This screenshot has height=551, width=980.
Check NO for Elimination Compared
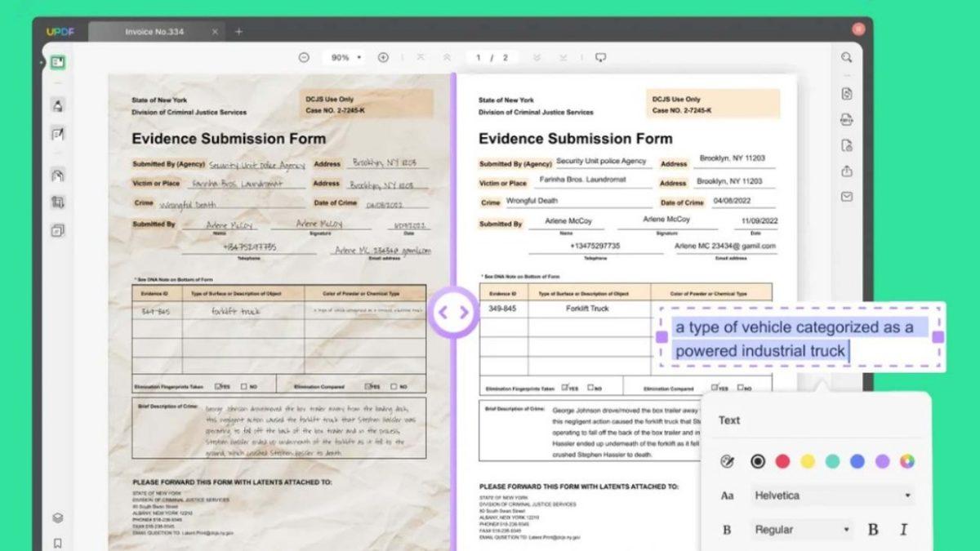pos(740,387)
